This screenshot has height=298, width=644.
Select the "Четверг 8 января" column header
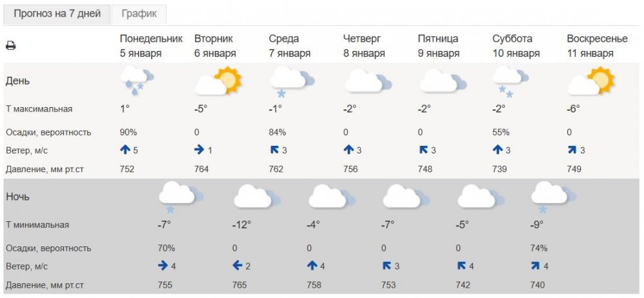(x=367, y=46)
